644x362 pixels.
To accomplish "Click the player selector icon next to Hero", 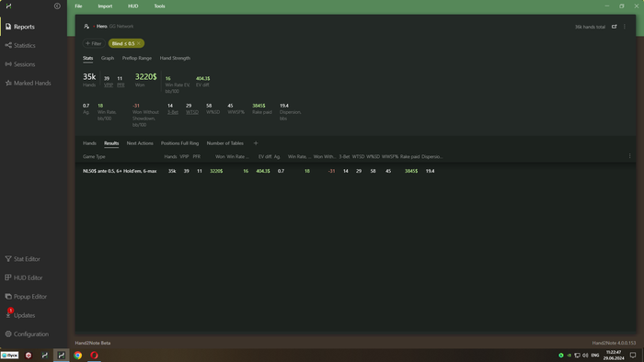I will pyautogui.click(x=86, y=27).
